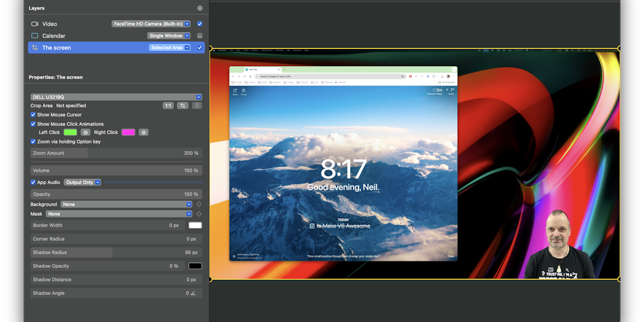Enable the Calendar layer visibility checkbox
This screenshot has height=322, width=644.
click(199, 36)
